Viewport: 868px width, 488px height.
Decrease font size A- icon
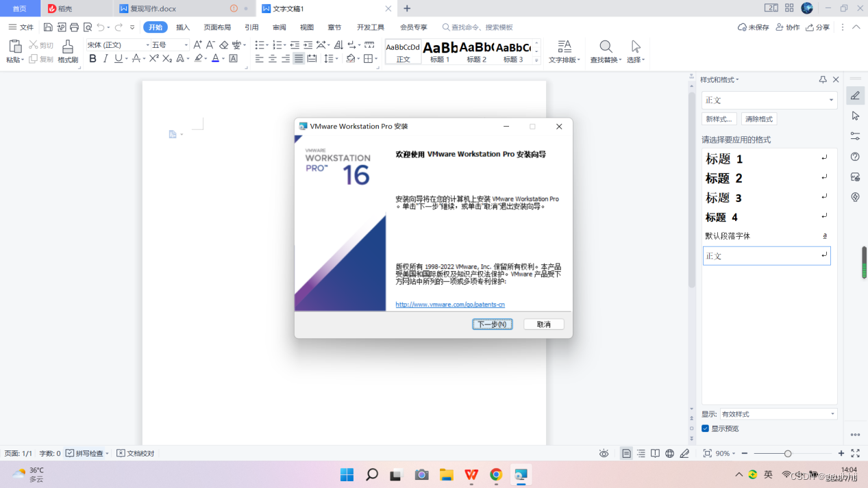click(x=210, y=44)
